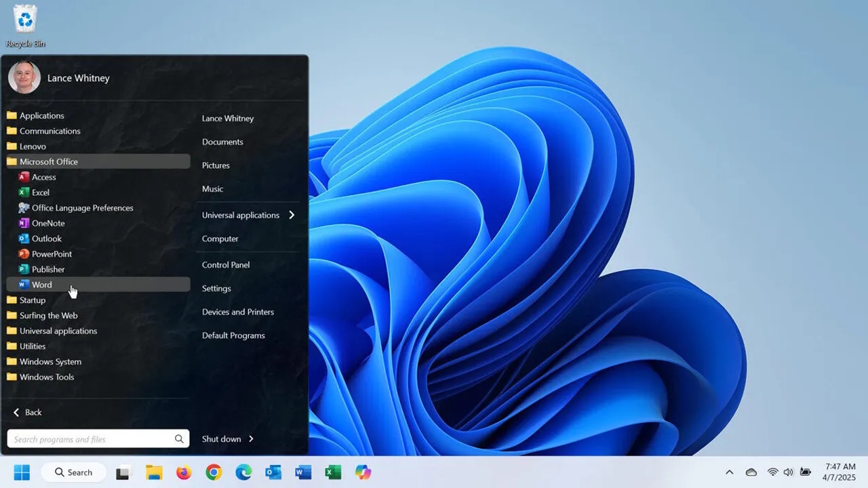868x488 pixels.
Task: Launch Publisher from the Office folder
Action: coord(47,269)
